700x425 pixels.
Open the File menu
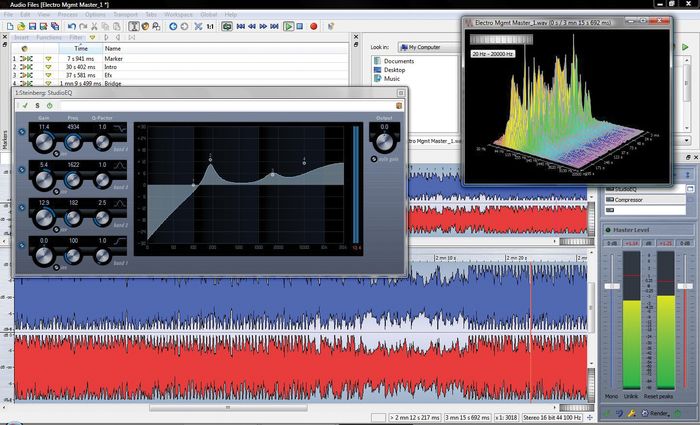tap(8, 15)
